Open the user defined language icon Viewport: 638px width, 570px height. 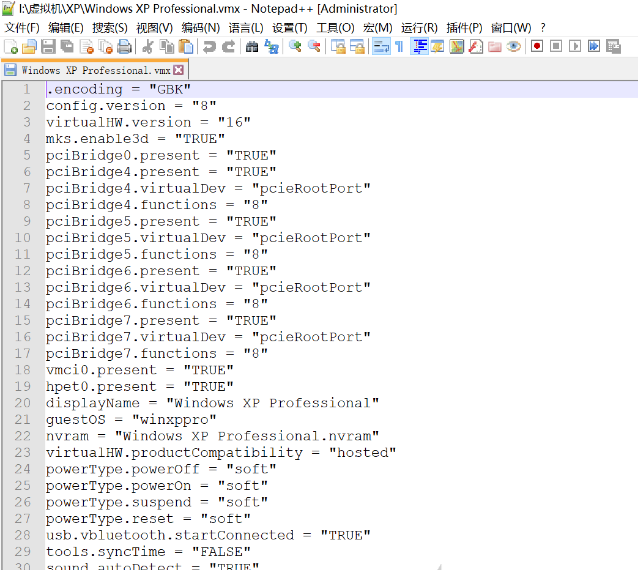pos(437,46)
